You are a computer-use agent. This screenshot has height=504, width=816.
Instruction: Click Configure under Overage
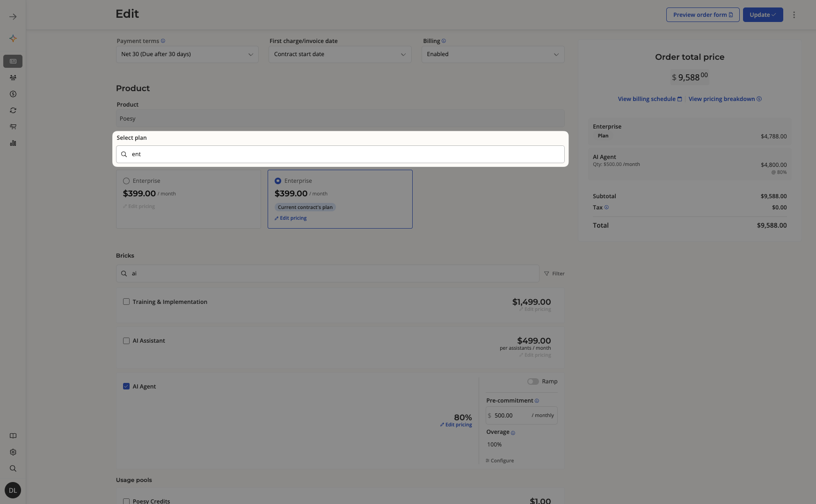click(x=500, y=461)
